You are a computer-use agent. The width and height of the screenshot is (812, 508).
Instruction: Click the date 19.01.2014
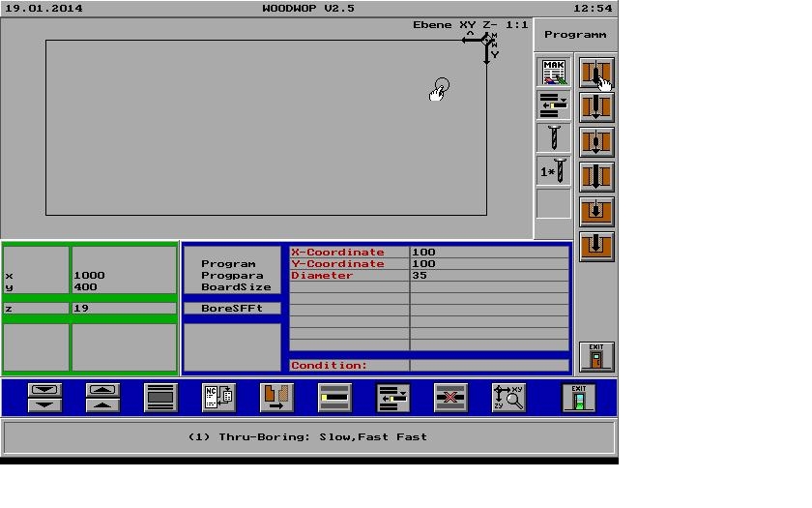43,9
